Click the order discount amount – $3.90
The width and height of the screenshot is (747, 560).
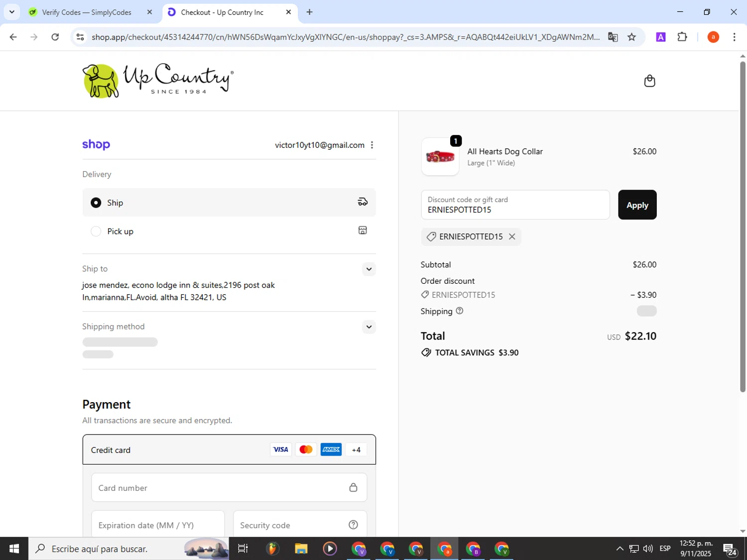tap(643, 295)
